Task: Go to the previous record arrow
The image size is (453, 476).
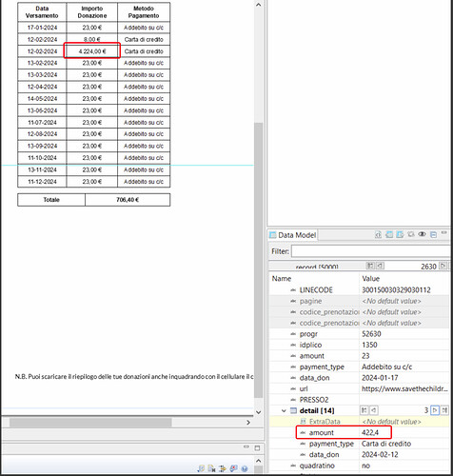Action: coord(380,266)
